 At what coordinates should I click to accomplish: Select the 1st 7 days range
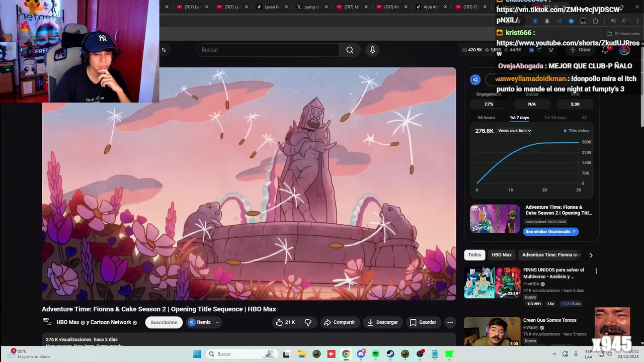click(x=519, y=118)
